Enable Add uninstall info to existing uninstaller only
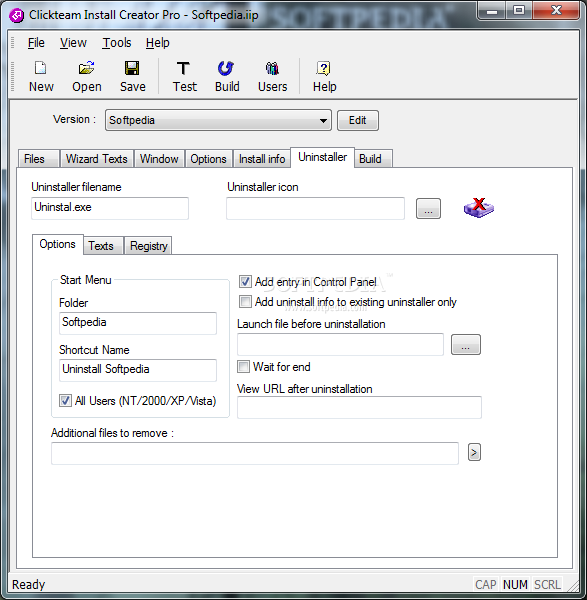The height and width of the screenshot is (600, 587). click(245, 302)
